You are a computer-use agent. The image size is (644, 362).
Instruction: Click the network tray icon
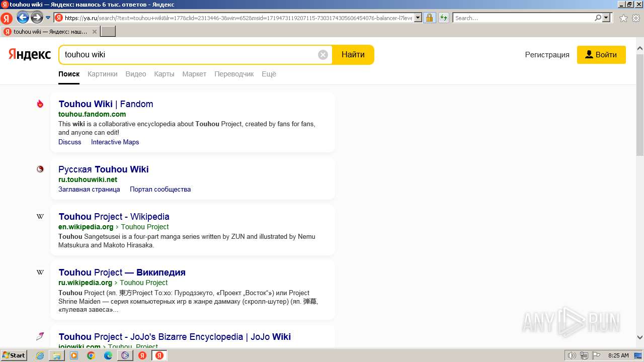click(x=584, y=355)
